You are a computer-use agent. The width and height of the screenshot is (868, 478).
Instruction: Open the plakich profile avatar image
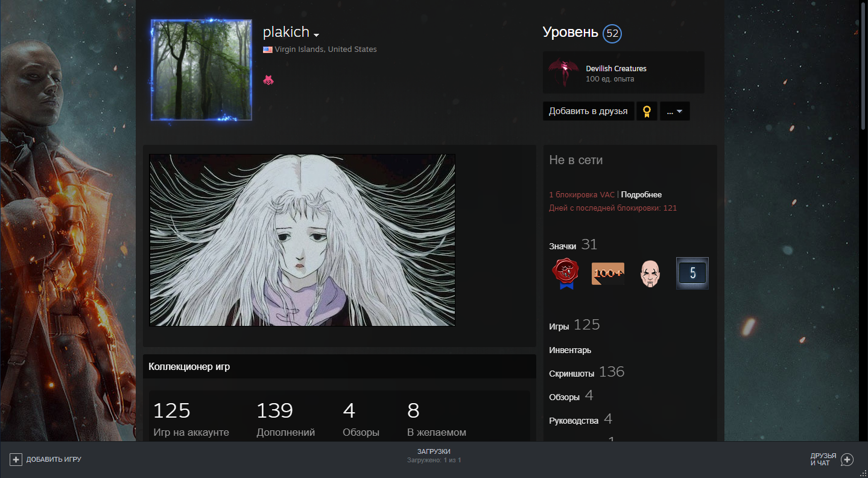201,70
